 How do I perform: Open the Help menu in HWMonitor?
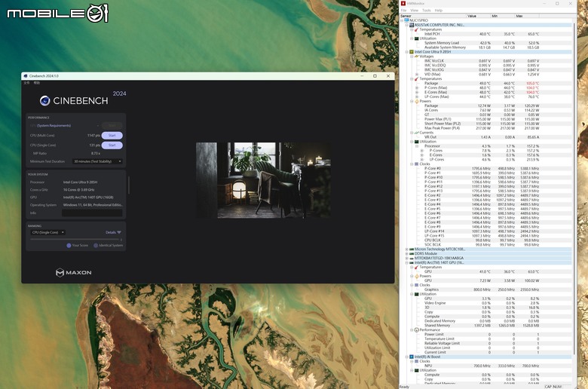coord(439,11)
